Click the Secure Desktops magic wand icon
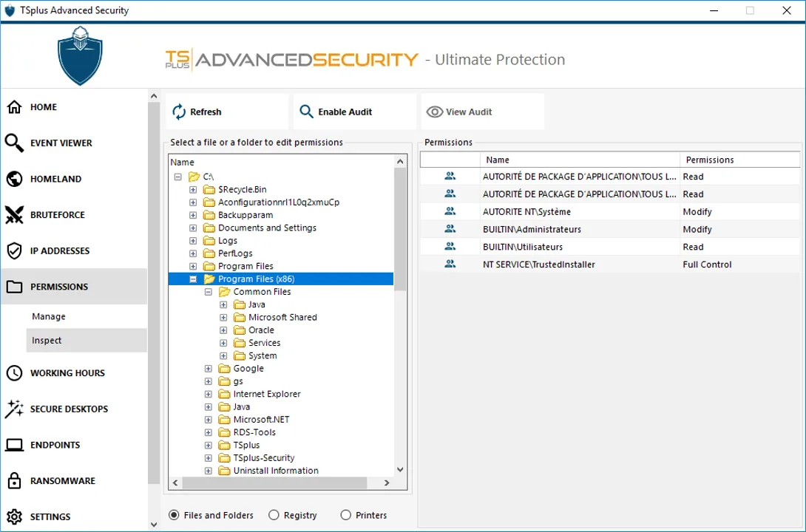 click(14, 409)
